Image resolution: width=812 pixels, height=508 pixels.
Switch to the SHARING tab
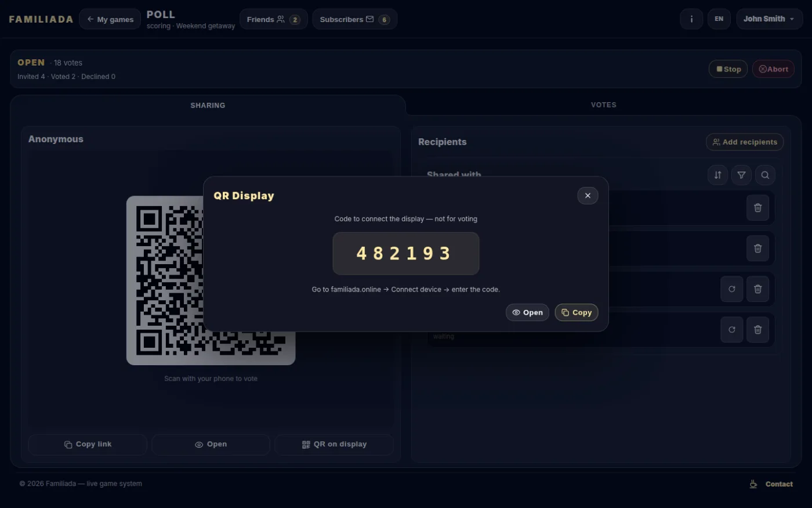coord(208,105)
